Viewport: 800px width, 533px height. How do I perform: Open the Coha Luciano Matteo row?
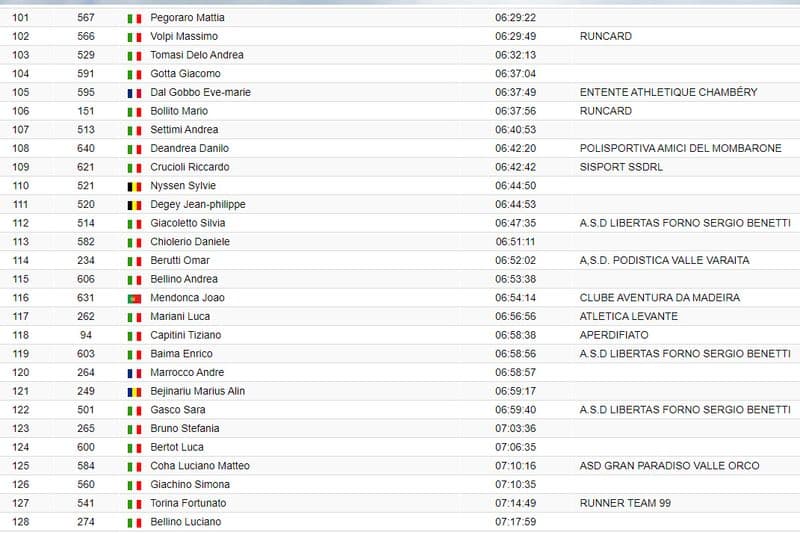coord(200,466)
